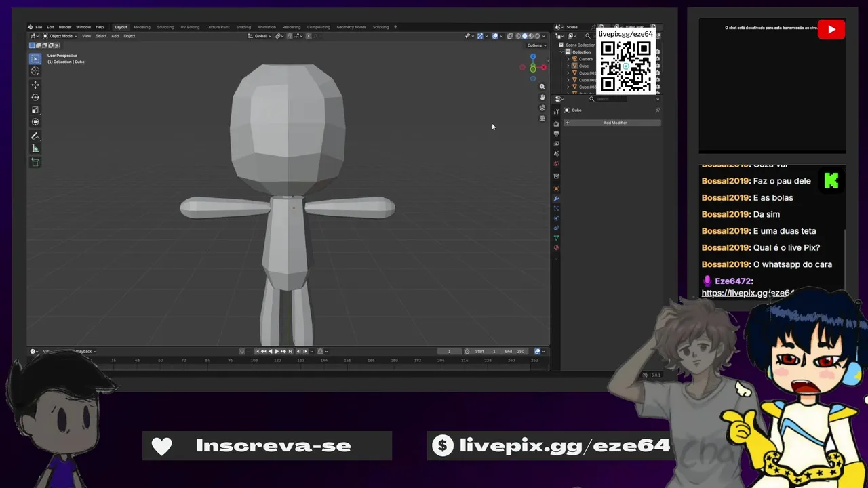Open the livepix.gg link in chat
868x488 pixels.
[x=747, y=293]
